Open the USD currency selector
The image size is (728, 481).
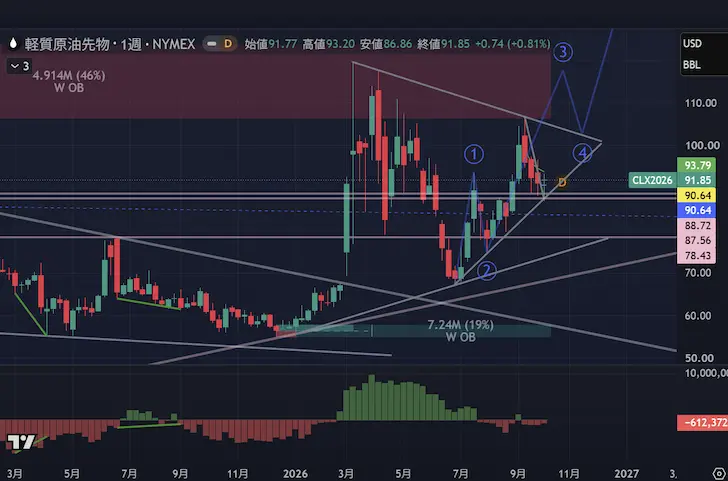click(692, 44)
